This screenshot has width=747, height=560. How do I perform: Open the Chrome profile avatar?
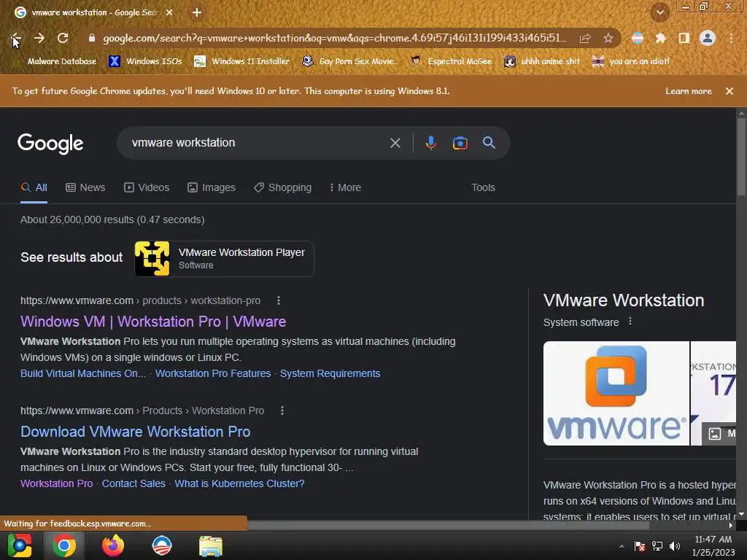click(708, 38)
